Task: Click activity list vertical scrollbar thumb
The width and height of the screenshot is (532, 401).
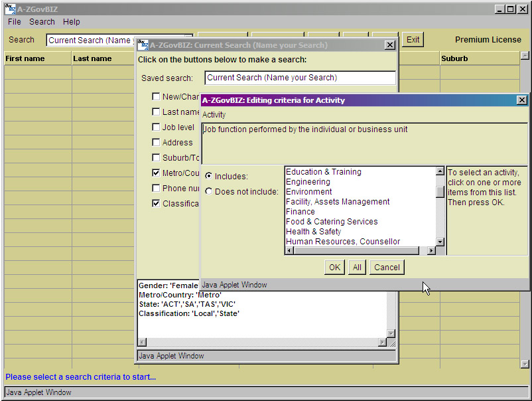Action: click(x=440, y=192)
